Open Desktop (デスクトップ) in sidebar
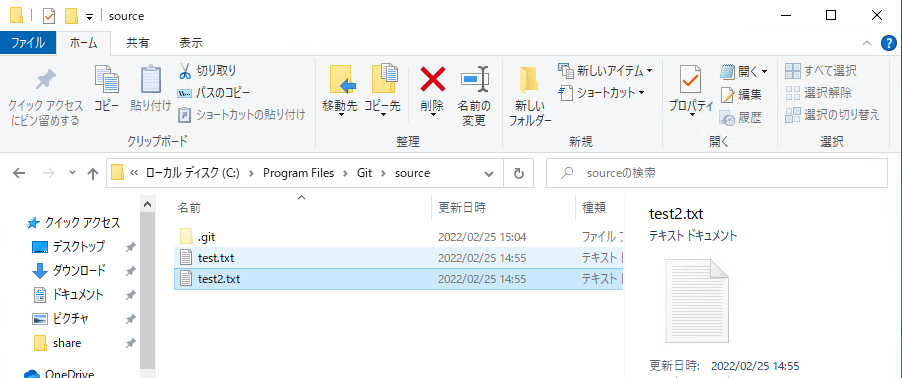The image size is (902, 378). pos(69,247)
